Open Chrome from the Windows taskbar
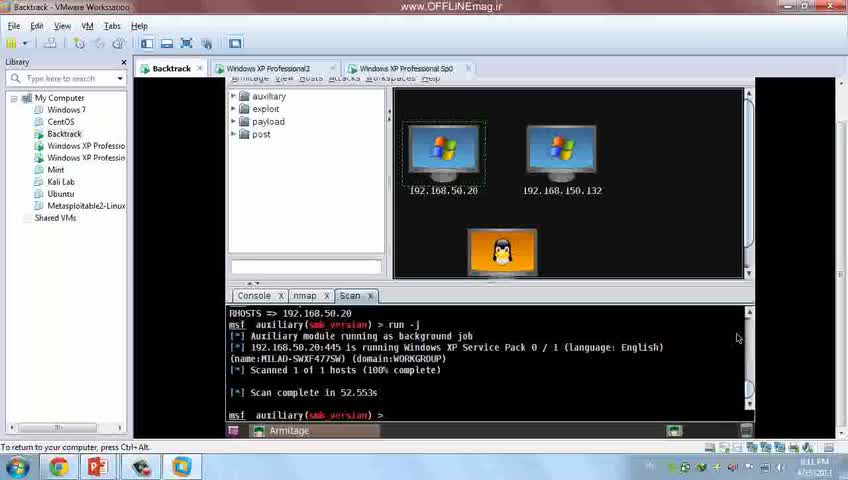This screenshot has height=480, width=848. pos(58,467)
